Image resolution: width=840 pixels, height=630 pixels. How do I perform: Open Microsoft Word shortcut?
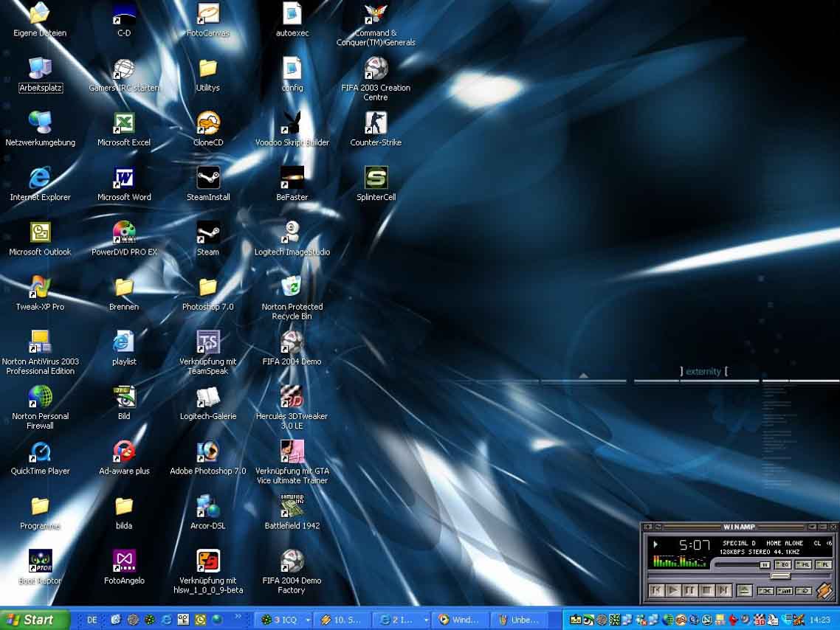(124, 184)
